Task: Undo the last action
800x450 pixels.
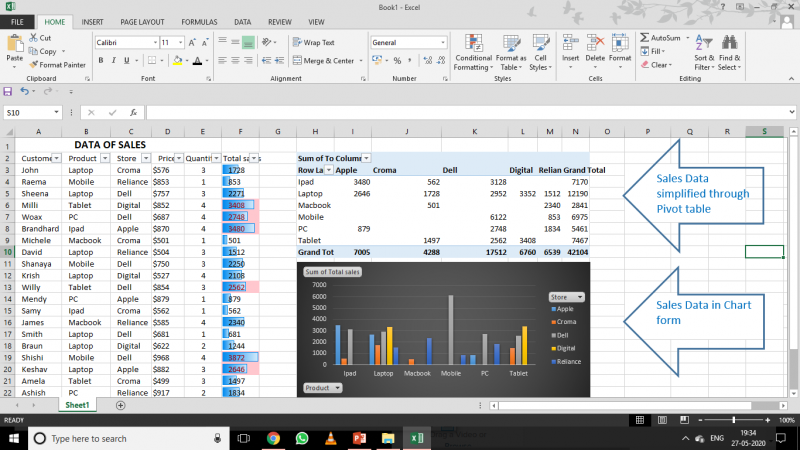Action: click(24, 91)
